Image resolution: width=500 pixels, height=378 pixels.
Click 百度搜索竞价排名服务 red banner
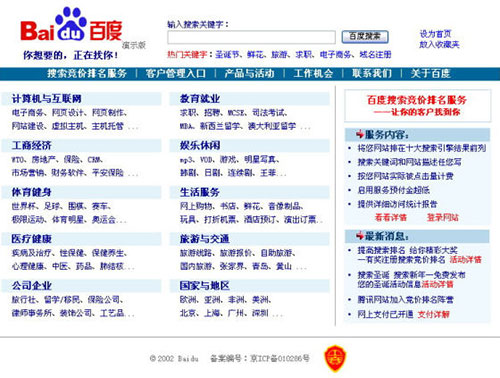pos(417,105)
